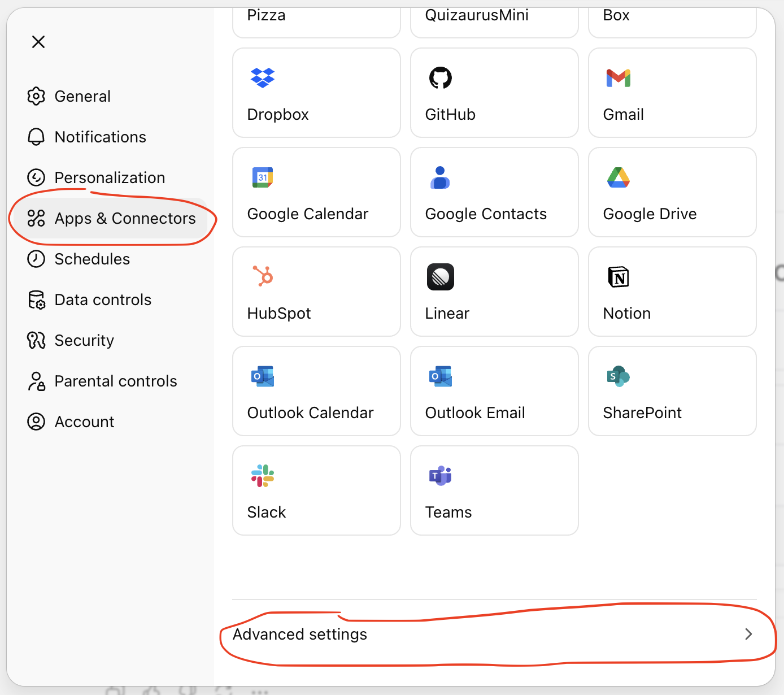
Task: Click the Advanced settings link
Action: pyautogui.click(x=300, y=634)
